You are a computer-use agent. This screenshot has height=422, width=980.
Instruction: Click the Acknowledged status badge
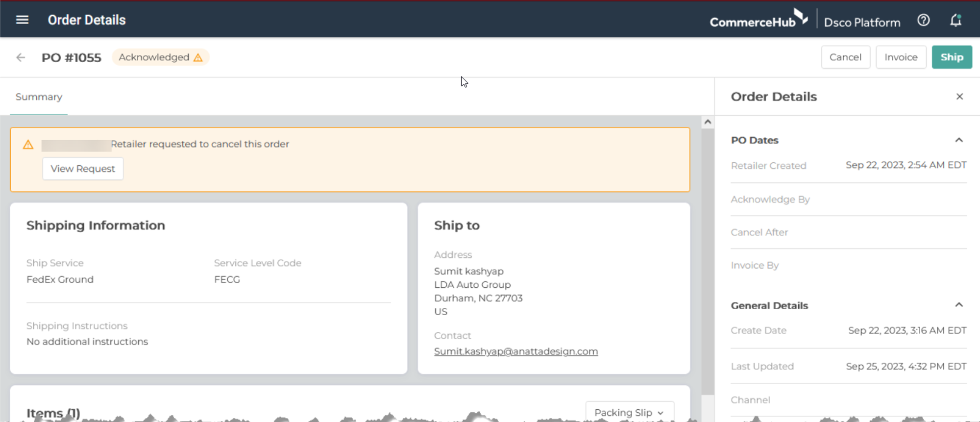(x=160, y=57)
